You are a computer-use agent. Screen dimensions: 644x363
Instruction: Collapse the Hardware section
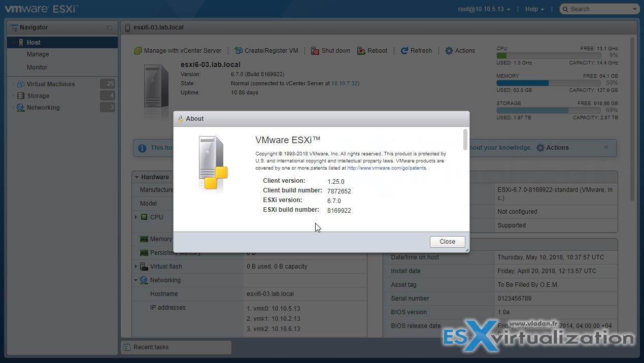[x=137, y=177]
